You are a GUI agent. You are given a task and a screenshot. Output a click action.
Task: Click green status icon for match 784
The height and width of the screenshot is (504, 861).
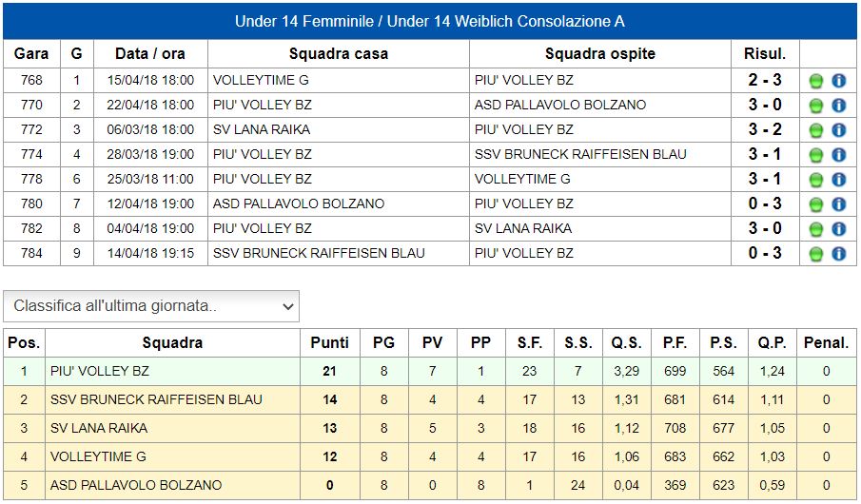[816, 254]
